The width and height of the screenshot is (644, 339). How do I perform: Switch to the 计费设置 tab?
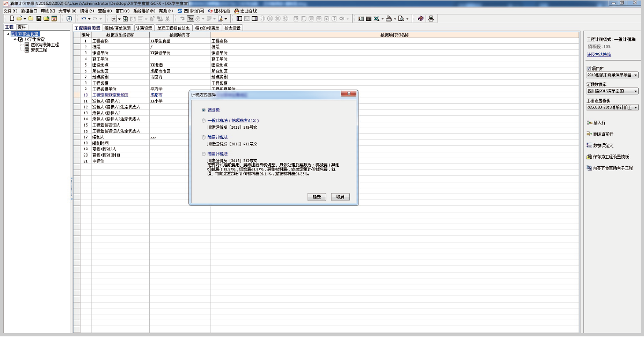click(x=144, y=28)
